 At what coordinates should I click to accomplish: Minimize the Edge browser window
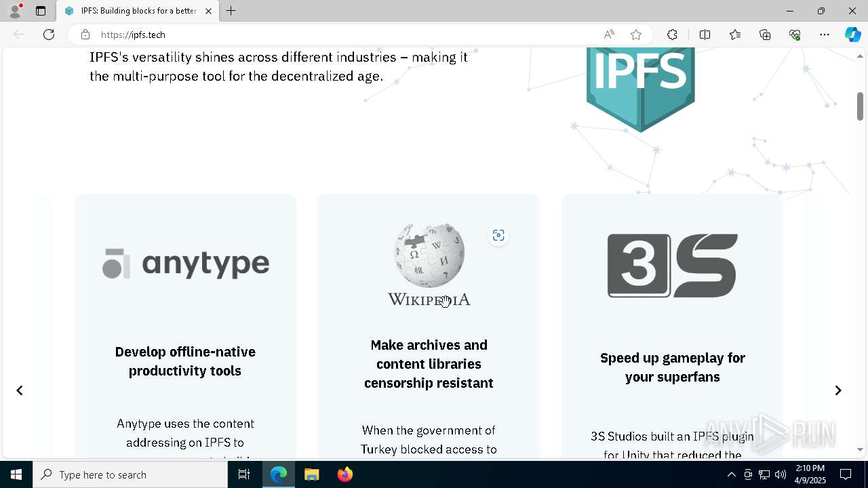tap(789, 11)
